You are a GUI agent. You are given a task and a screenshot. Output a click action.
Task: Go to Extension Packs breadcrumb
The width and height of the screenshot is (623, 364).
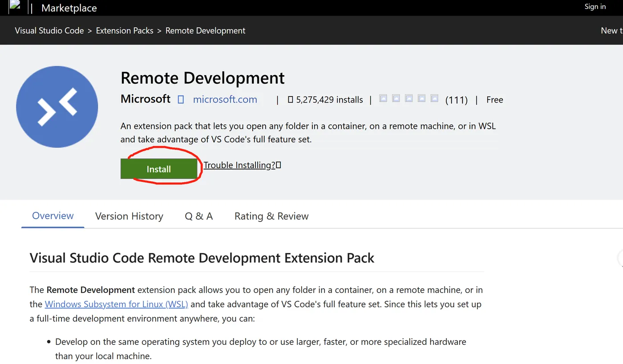[125, 31]
